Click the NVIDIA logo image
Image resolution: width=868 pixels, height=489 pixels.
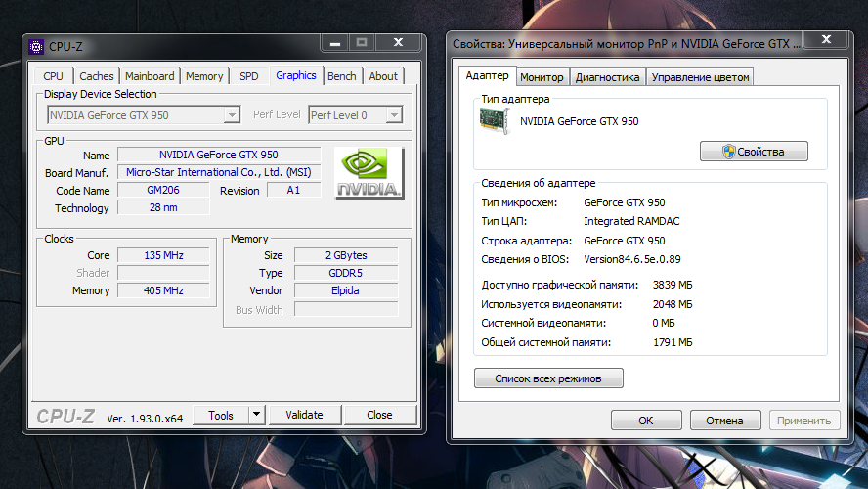[x=369, y=173]
